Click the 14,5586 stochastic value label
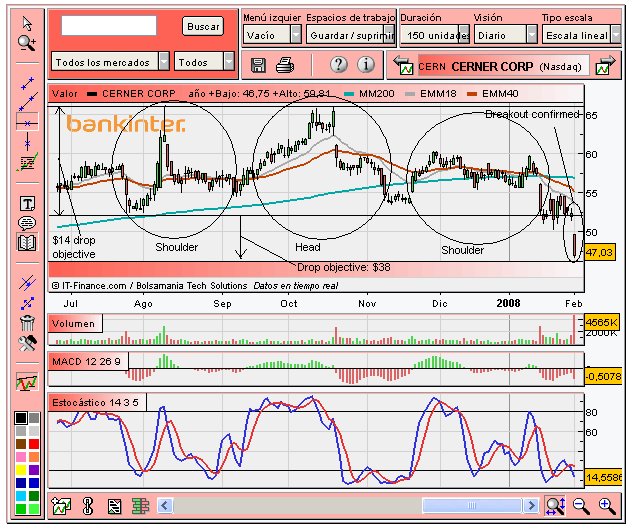 pyautogui.click(x=604, y=477)
